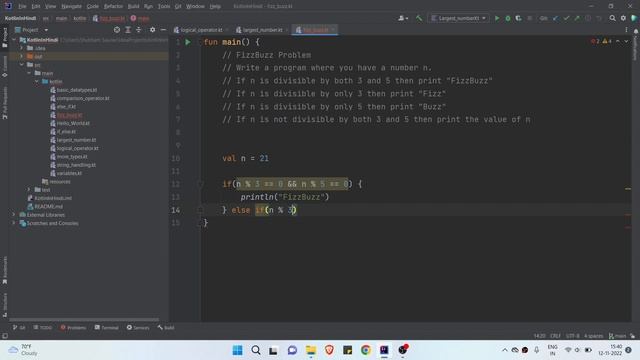Expand the .idea folder

click(x=22, y=48)
